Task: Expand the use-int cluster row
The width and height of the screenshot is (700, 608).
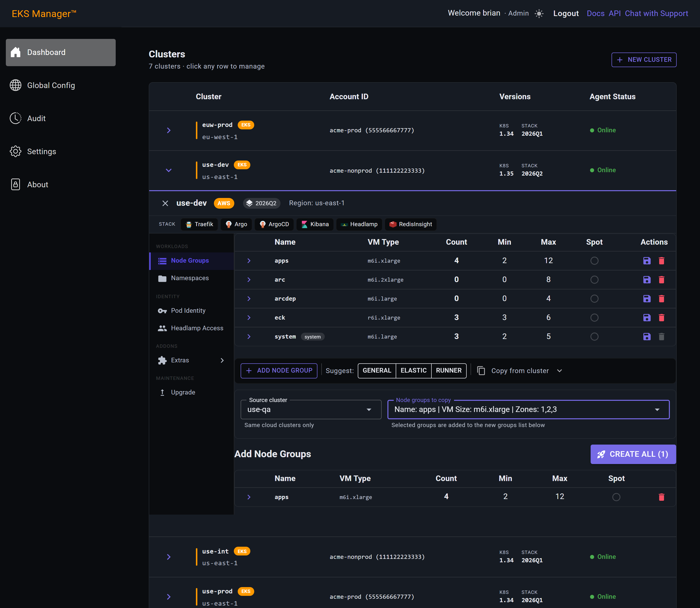Action: click(168, 557)
